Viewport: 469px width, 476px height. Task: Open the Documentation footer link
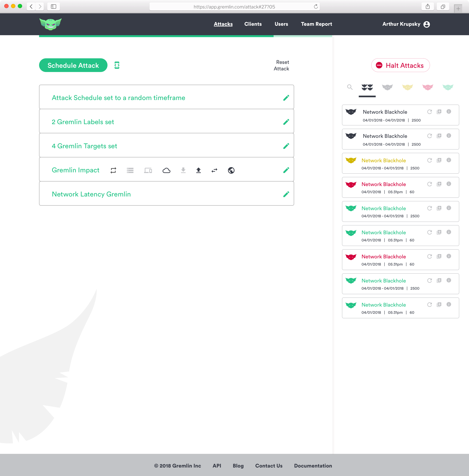coord(313,466)
